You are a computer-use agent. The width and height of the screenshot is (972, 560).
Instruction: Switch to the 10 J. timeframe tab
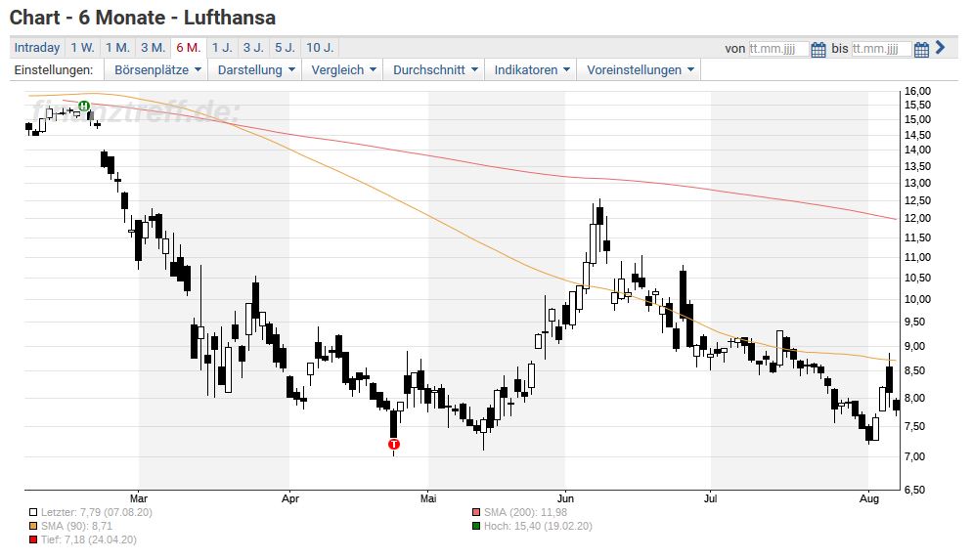tap(320, 48)
